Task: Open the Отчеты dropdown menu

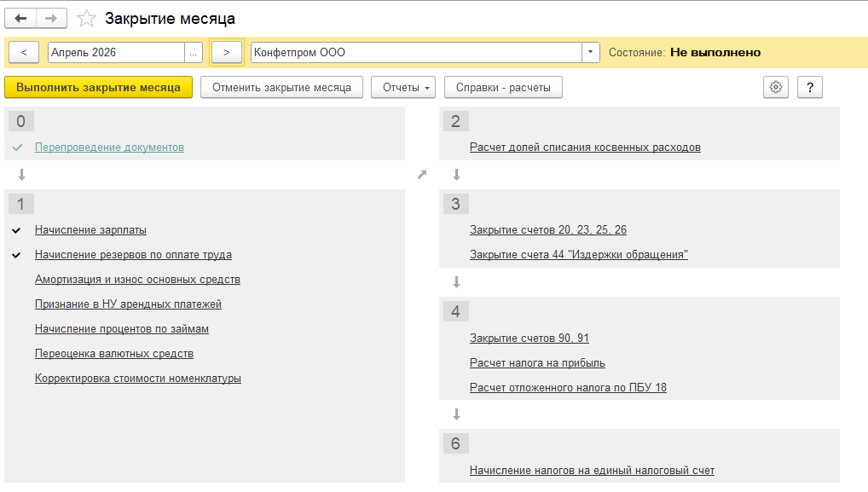Action: [x=403, y=87]
